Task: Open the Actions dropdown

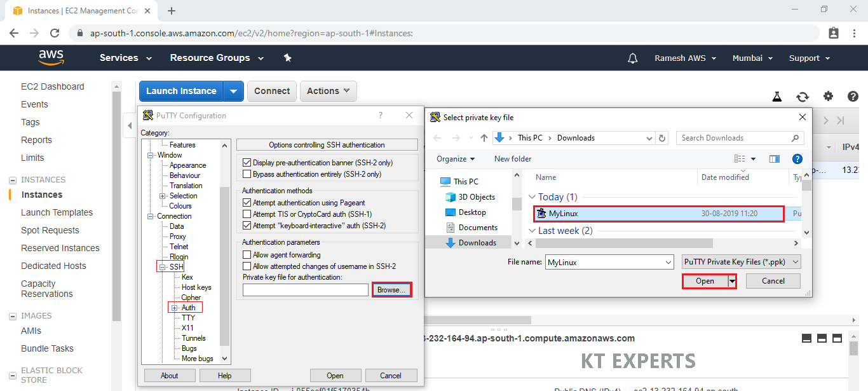Action: point(329,91)
